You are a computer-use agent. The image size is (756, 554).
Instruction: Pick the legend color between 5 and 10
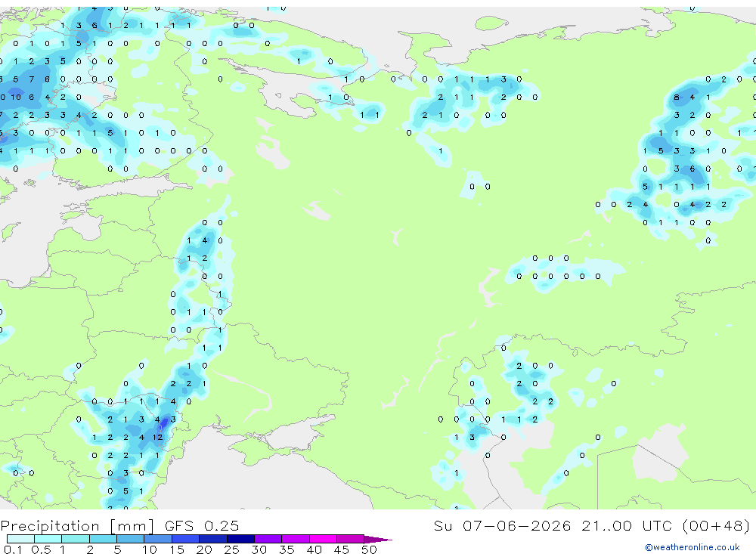click(x=131, y=539)
